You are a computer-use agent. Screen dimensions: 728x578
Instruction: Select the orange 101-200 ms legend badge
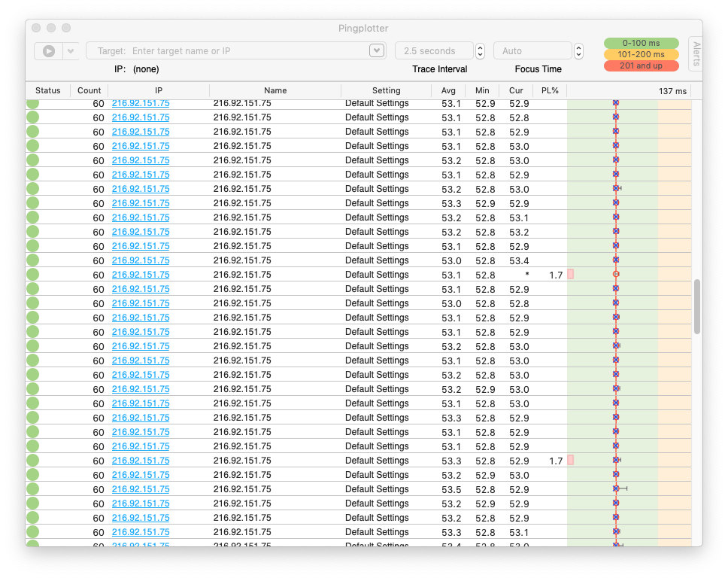(x=641, y=54)
